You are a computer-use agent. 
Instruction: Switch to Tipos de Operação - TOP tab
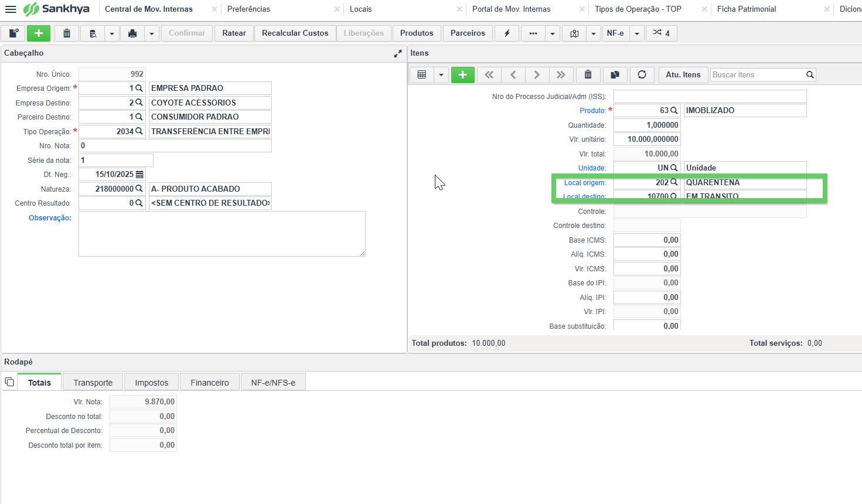[638, 9]
